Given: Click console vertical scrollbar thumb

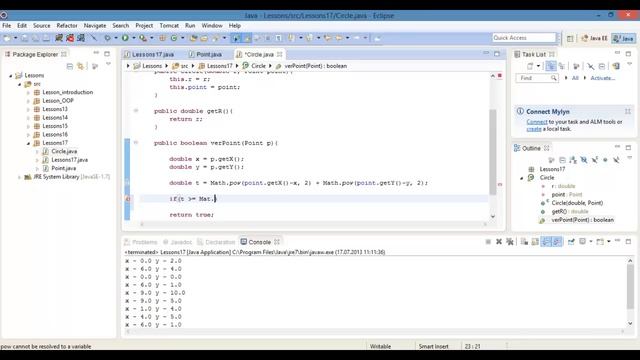Looking at the screenshot, I should tap(630, 287).
